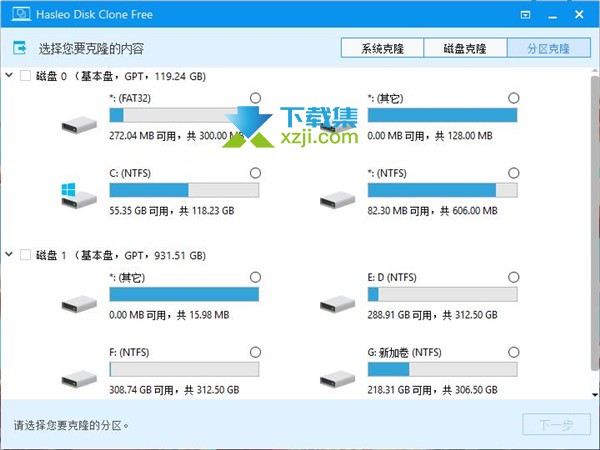Click the usage bar of E: D (NTFS)

click(442, 294)
